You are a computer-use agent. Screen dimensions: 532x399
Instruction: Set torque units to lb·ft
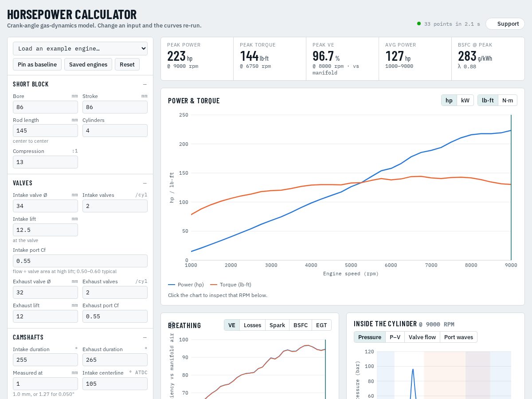coord(488,101)
